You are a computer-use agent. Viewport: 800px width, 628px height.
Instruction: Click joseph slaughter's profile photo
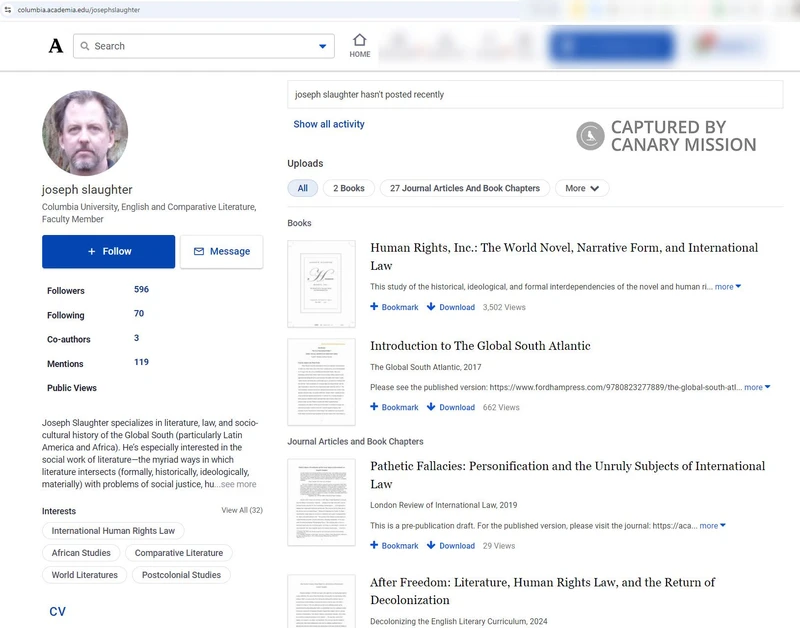[x=85, y=133]
